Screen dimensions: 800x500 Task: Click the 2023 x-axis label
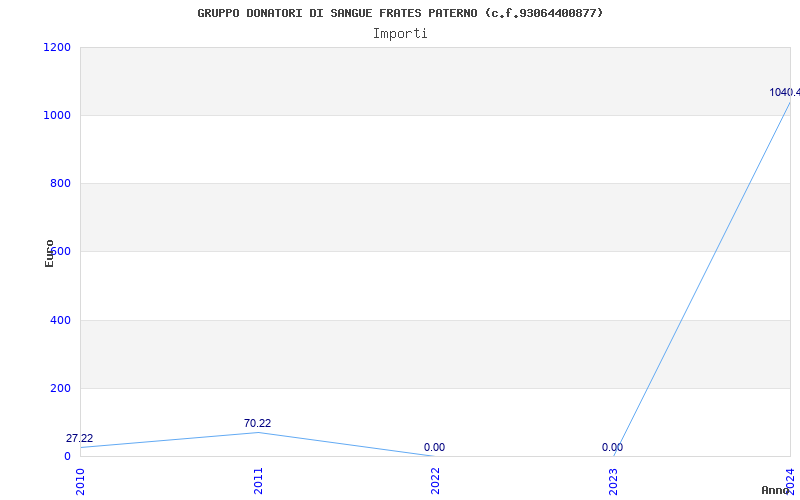(x=613, y=481)
